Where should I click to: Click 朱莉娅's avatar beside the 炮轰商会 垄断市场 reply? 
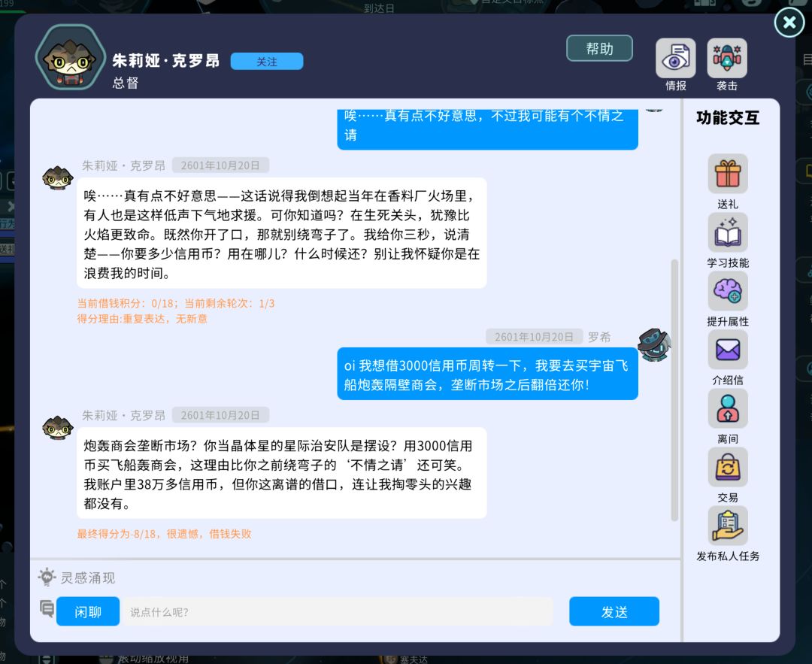57,427
